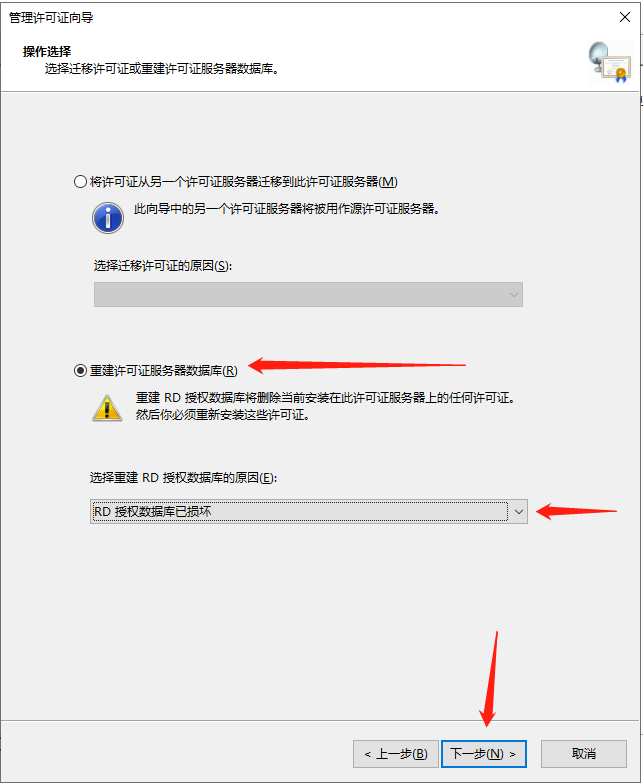Image resolution: width=643 pixels, height=783 pixels.
Task: Click the yellow warning triangle icon
Action: tap(107, 408)
